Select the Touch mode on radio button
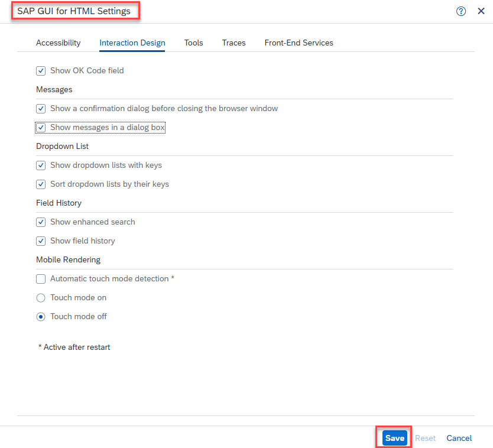The image size is (493, 448). (41, 298)
